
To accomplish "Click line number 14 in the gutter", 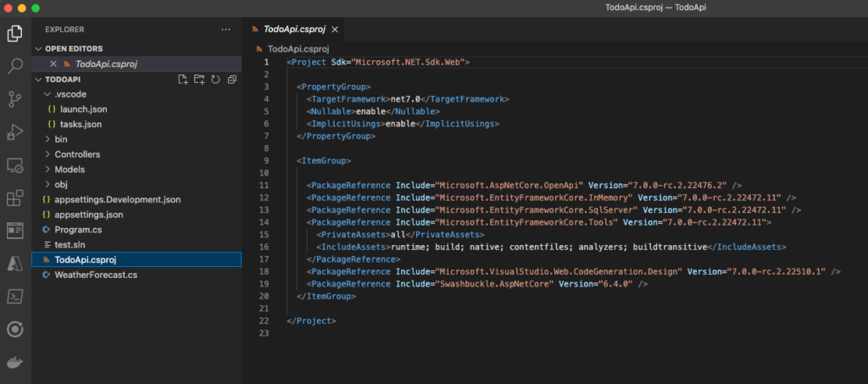I will point(264,222).
